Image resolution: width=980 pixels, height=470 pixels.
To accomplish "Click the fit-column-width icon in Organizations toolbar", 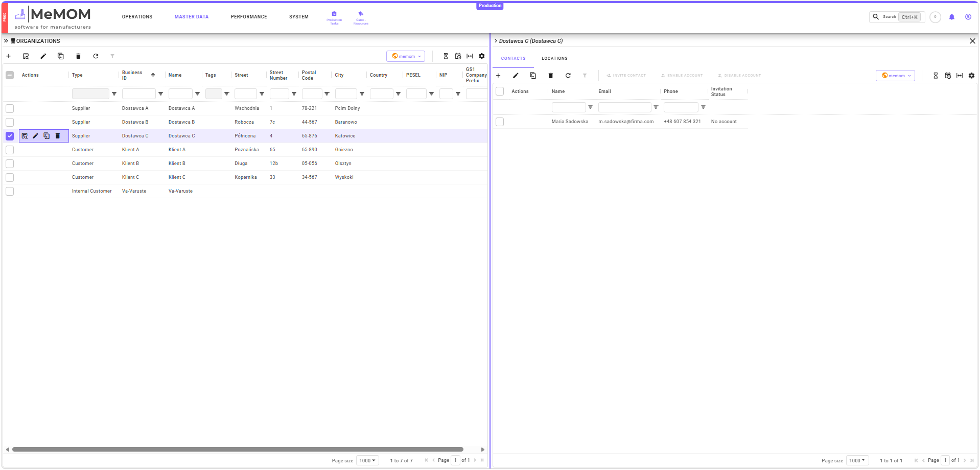I will pos(470,56).
